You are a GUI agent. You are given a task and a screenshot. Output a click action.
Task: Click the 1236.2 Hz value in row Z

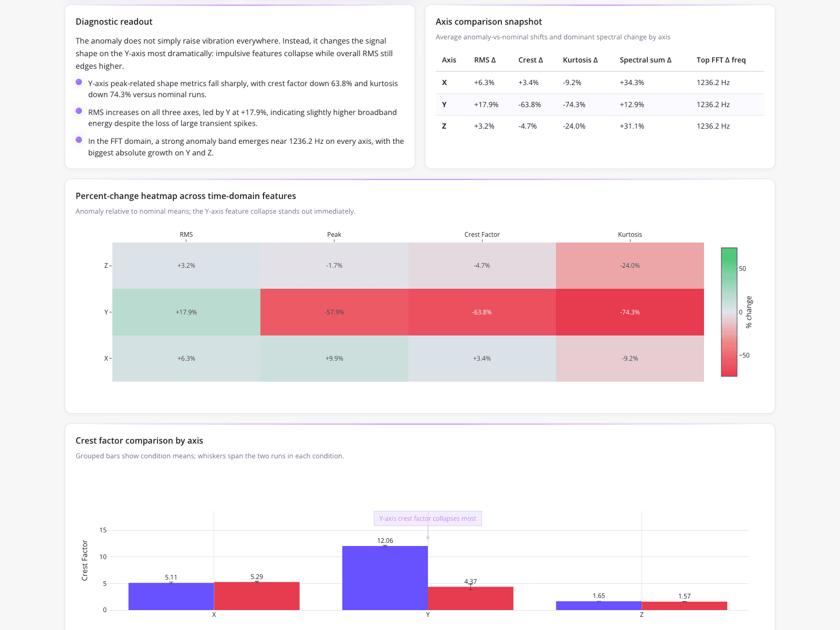coord(713,126)
